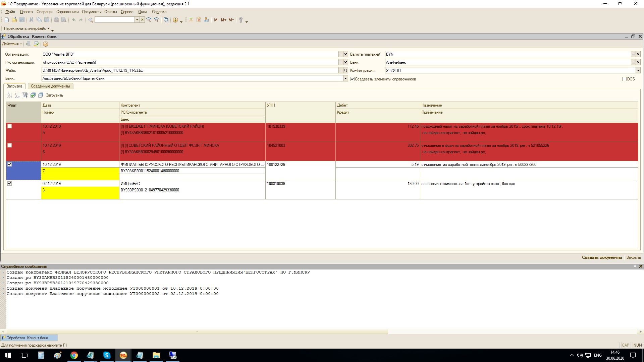This screenshot has height=362, width=644.
Task: Click the check-all rows icon
Action: tap(33, 95)
